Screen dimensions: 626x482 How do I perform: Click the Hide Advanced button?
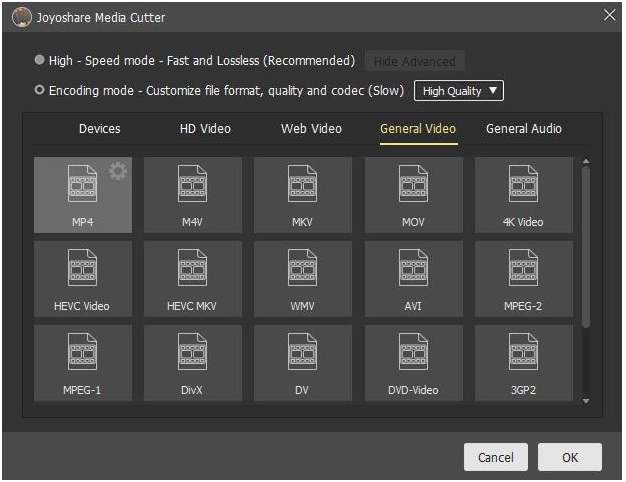click(414, 61)
